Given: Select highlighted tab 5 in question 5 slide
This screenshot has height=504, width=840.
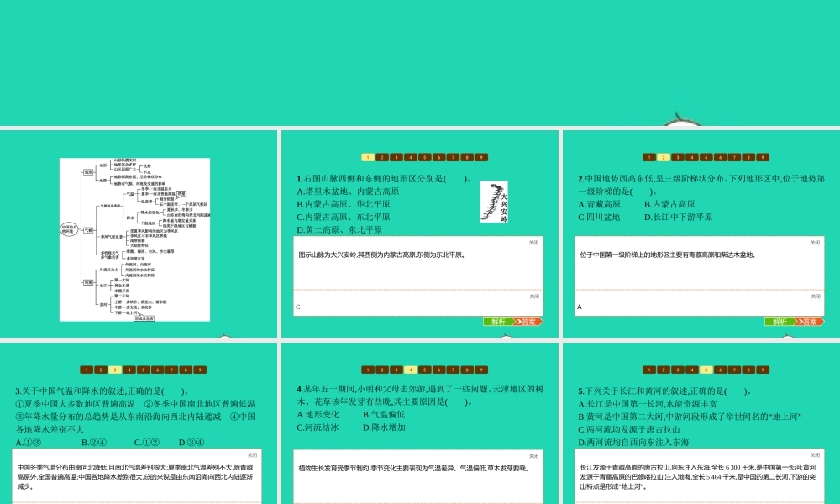Looking at the screenshot, I should point(706,370).
